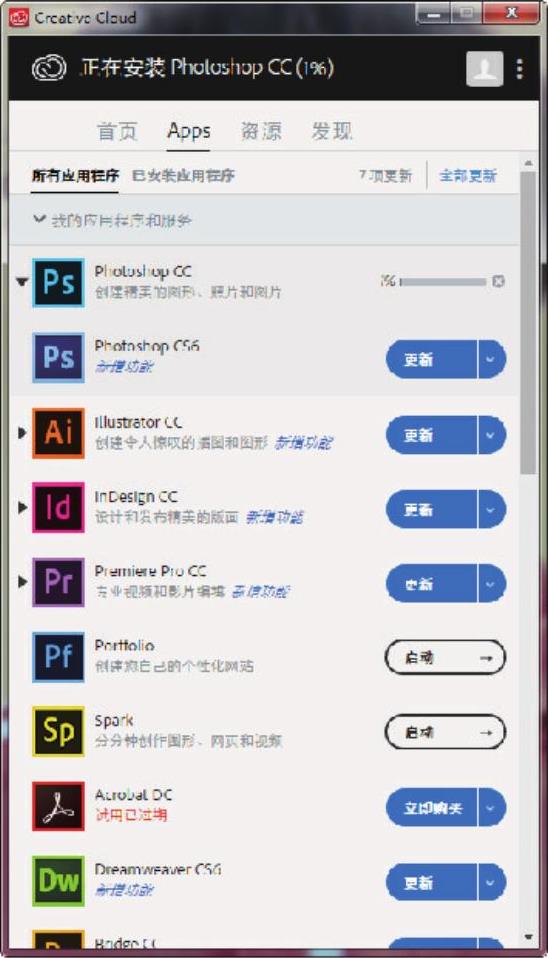Click the Portfolio Pf icon
This screenshot has height=958, width=548.
coord(58,657)
